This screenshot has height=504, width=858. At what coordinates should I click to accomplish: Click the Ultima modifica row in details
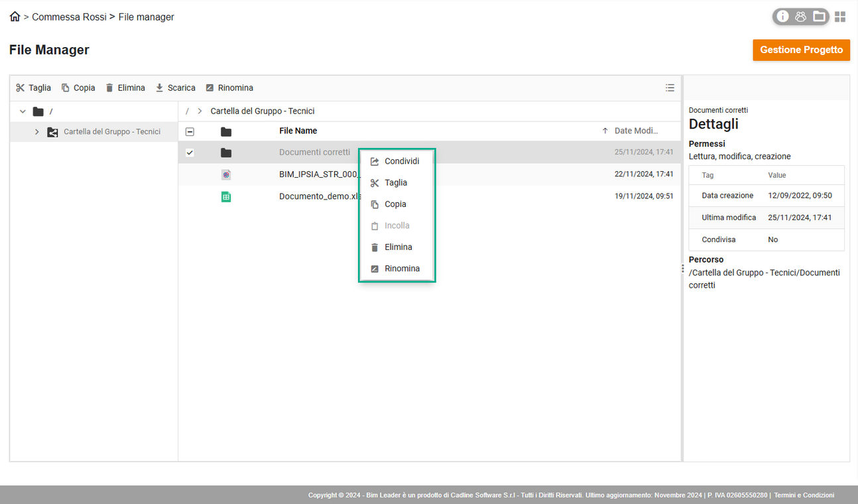point(766,218)
